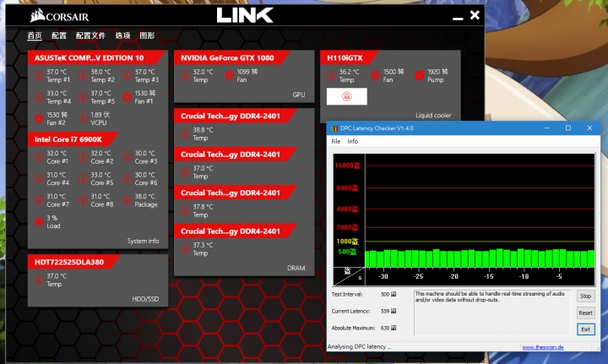Open Info menu in DPC Latency Checker
Viewport: 608px width, 364px height.
point(352,141)
